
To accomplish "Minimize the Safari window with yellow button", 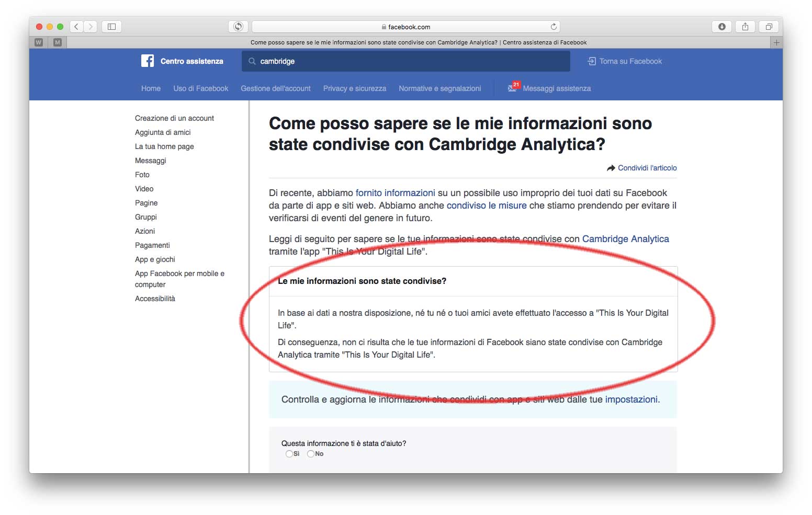I will (50, 27).
